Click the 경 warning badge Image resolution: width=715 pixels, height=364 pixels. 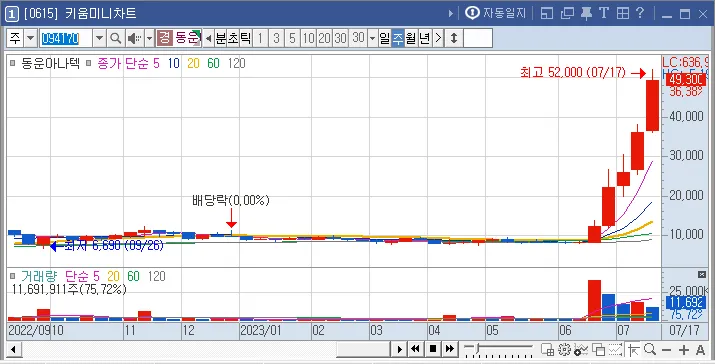pos(164,38)
